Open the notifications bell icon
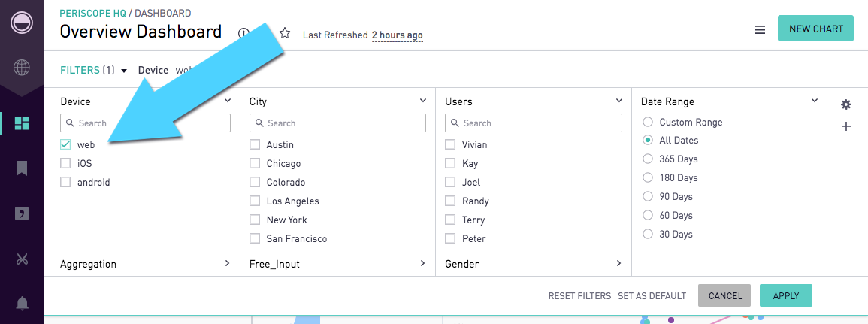This screenshot has height=324, width=868. [22, 304]
